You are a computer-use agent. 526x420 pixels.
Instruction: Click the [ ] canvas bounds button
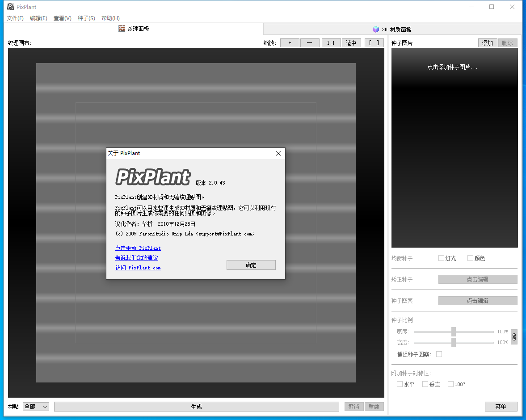374,43
